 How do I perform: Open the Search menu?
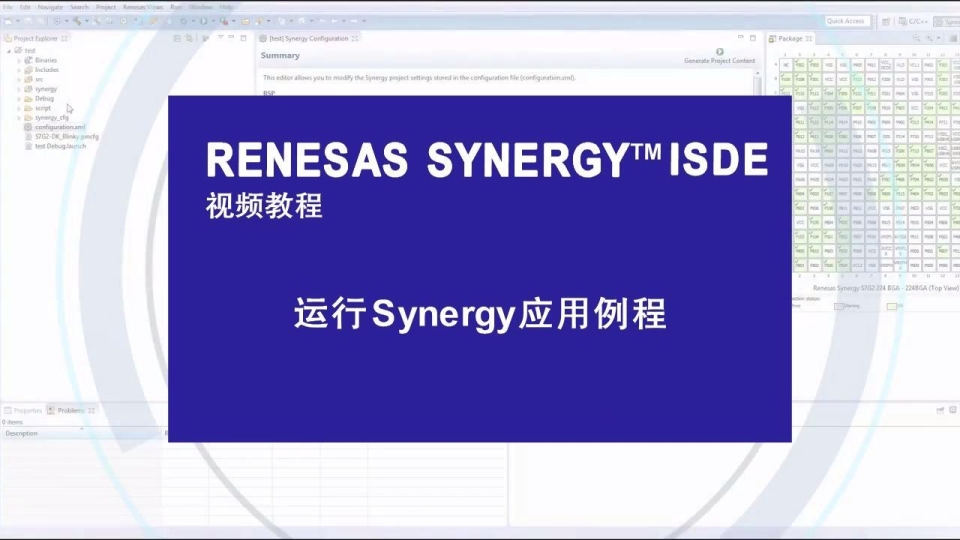(79, 7)
